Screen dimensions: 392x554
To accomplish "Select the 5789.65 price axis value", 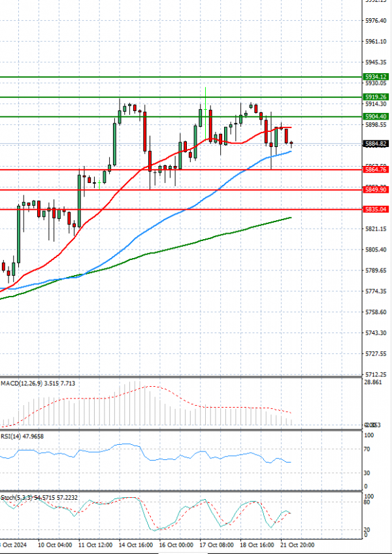I will point(376,270).
